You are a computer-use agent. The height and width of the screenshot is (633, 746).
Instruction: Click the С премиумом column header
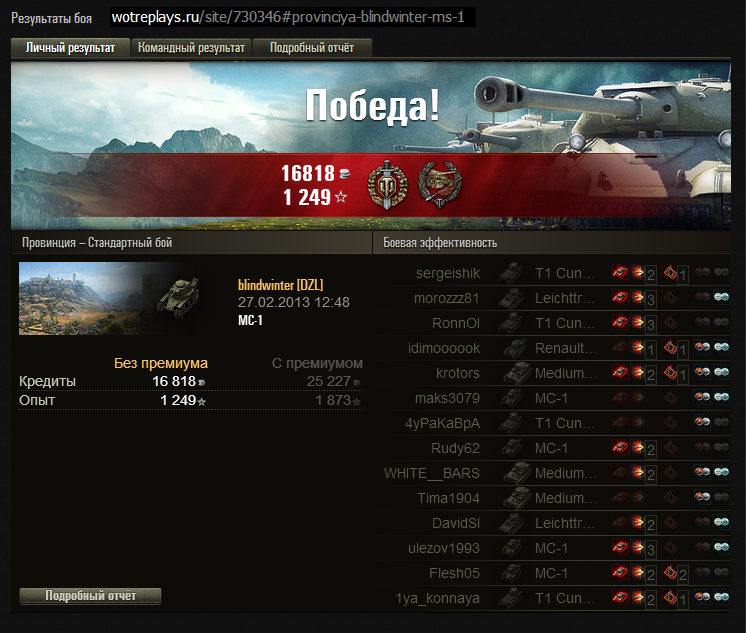coord(317,363)
